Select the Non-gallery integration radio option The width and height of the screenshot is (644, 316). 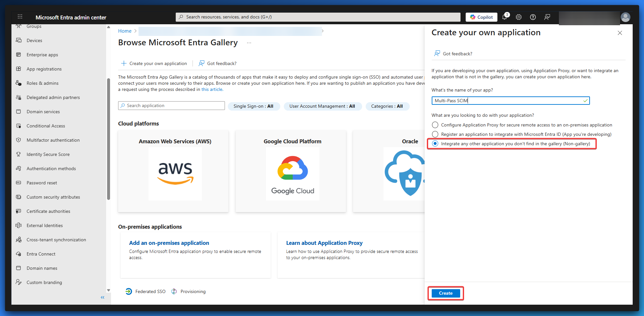435,144
